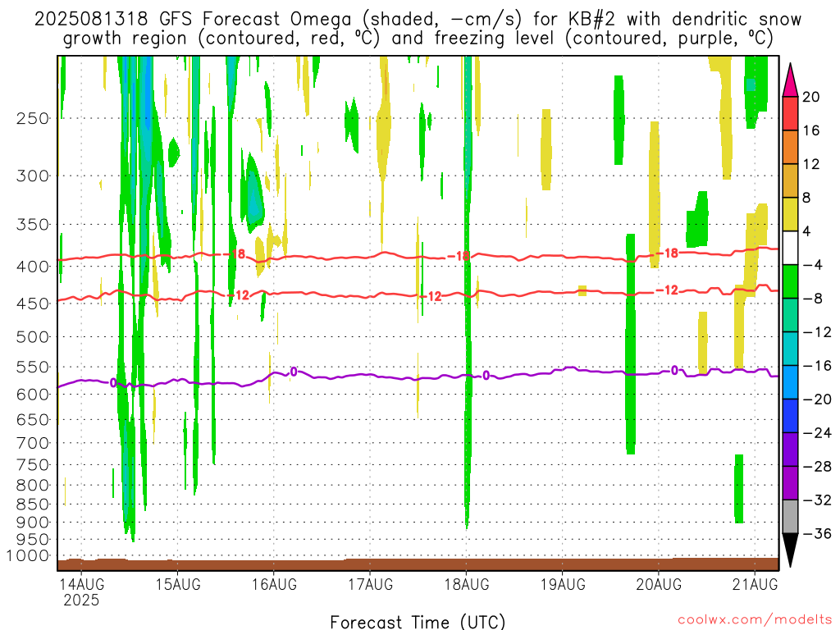Click the white swatch between -4 and 4
The image size is (840, 630).
[790, 248]
